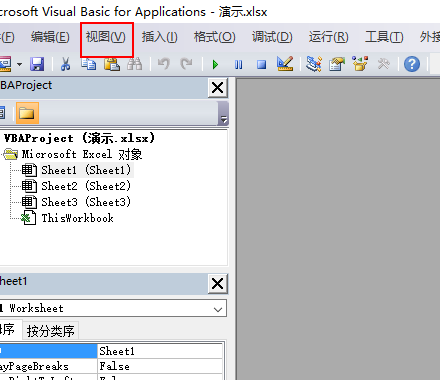Screen dimensions: 440x380
Task: Click the Cut scissors icon
Action: (x=66, y=64)
